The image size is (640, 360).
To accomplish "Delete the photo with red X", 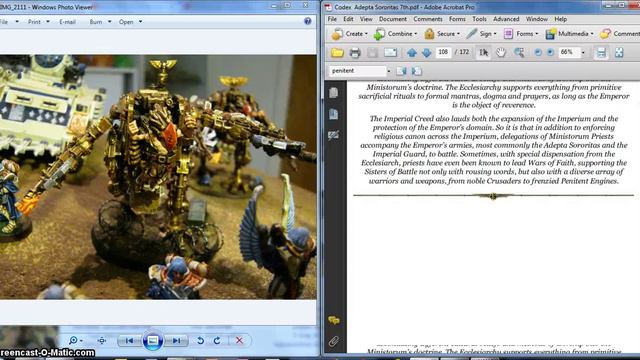I will [239, 340].
